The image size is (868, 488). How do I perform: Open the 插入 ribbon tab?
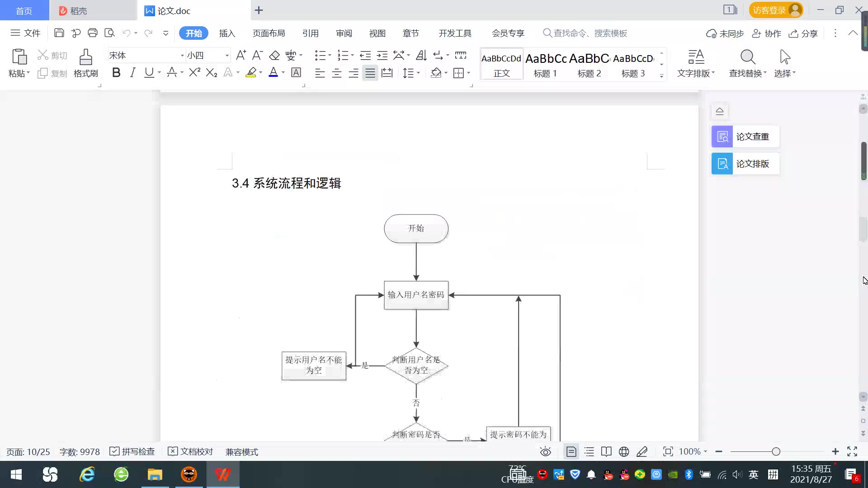click(227, 33)
